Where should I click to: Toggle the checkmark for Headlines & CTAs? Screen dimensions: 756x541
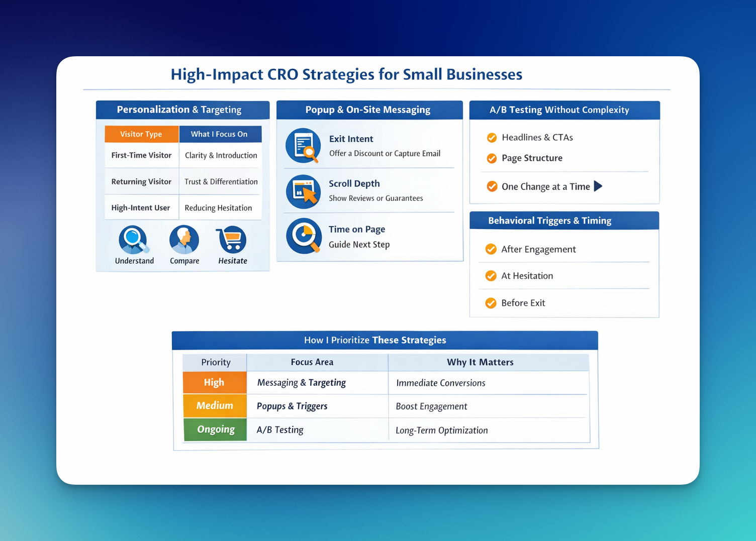click(x=491, y=137)
